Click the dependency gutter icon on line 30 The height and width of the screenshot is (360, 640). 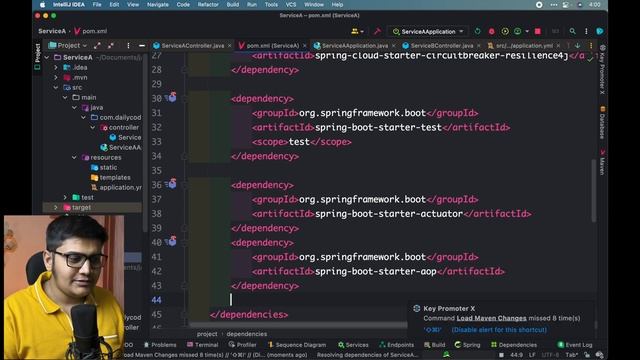click(x=172, y=98)
